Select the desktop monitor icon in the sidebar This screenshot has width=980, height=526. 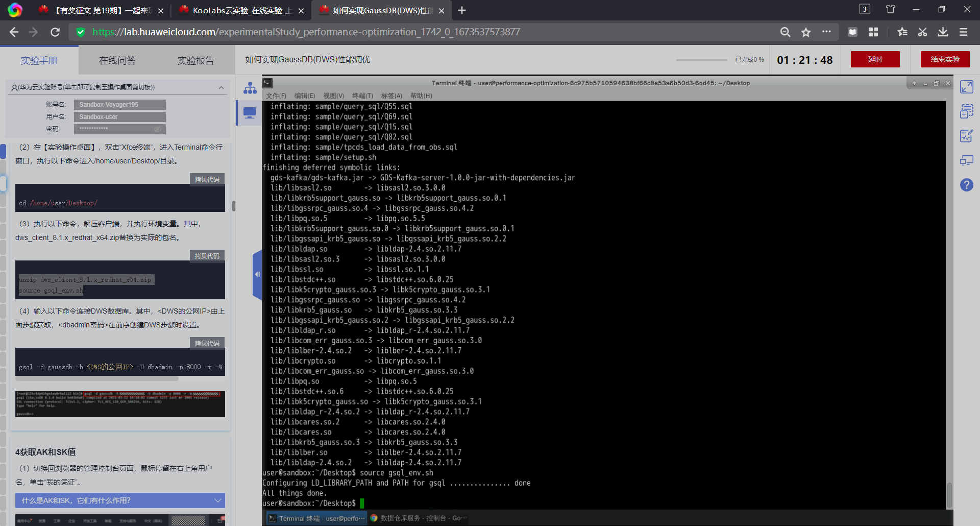coord(250,113)
